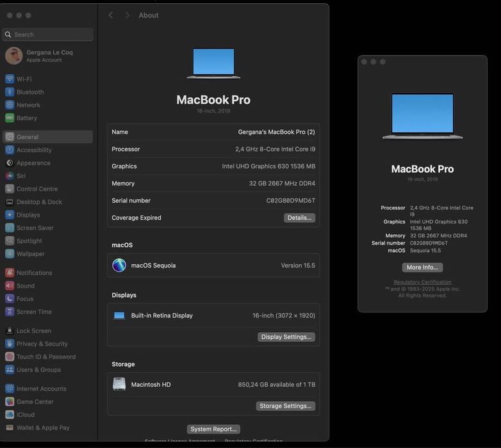Open Internet Accounts at-sign icon

pos(10,388)
